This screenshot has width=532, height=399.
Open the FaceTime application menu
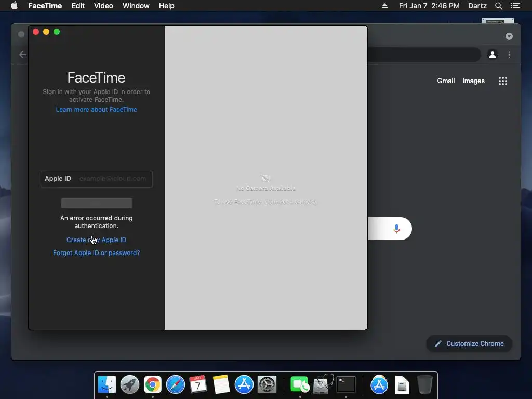point(45,6)
